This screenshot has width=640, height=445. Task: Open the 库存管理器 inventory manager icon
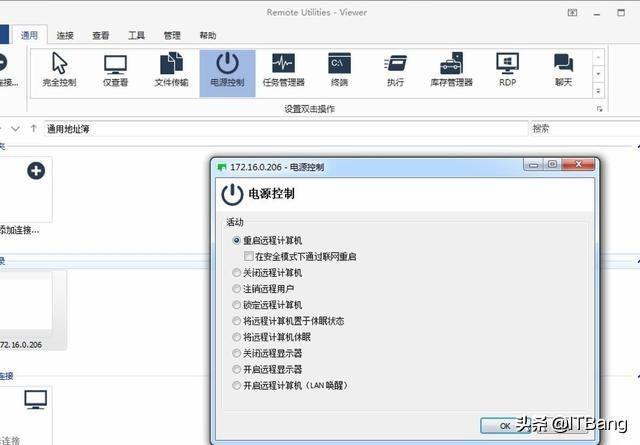point(451,70)
